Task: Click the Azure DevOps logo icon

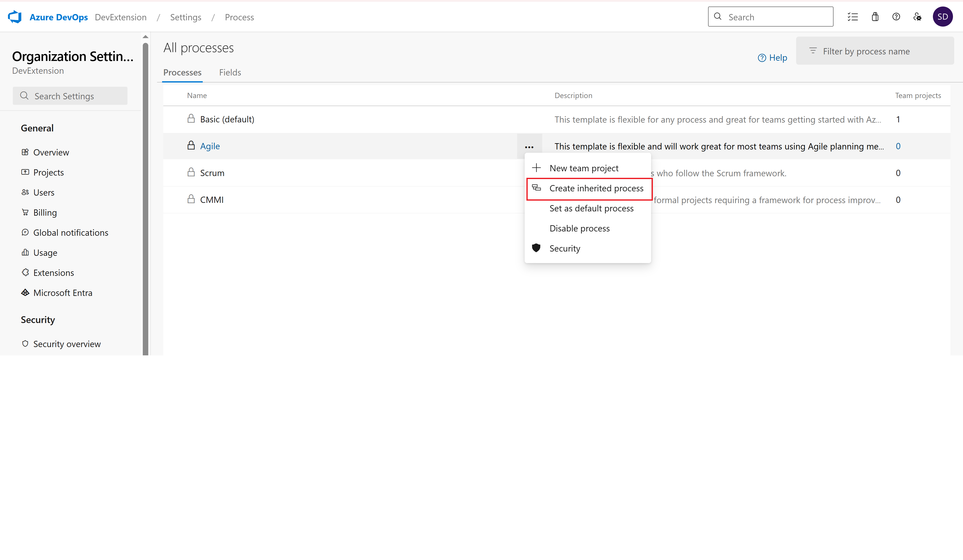Action: pyautogui.click(x=15, y=17)
